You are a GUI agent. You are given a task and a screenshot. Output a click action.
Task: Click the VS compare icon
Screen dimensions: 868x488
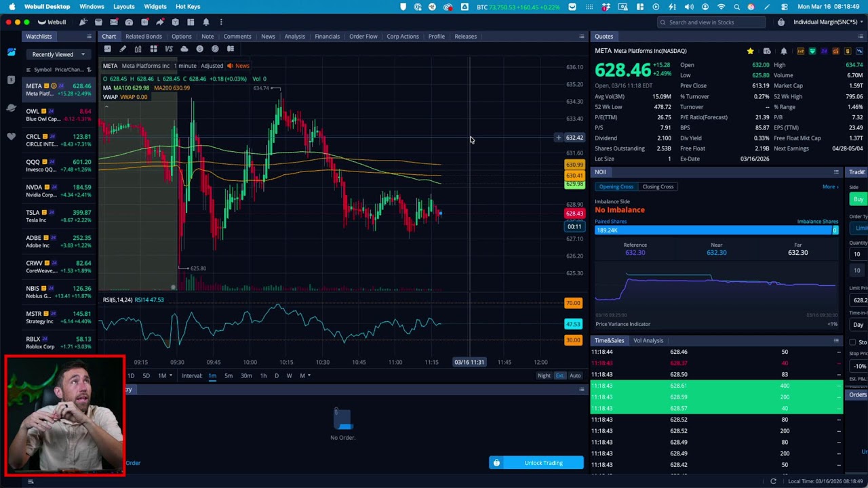click(x=169, y=49)
